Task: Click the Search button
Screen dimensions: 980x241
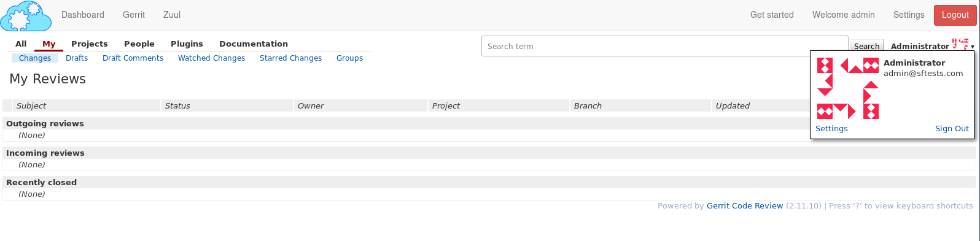Action: (866, 46)
